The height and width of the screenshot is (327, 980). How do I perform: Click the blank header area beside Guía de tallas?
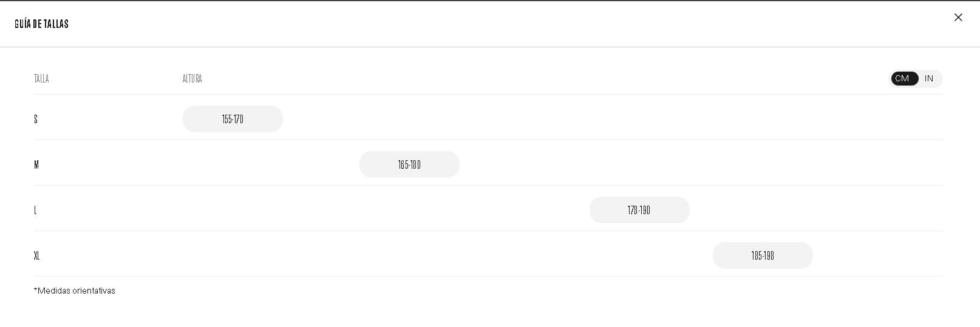486,24
